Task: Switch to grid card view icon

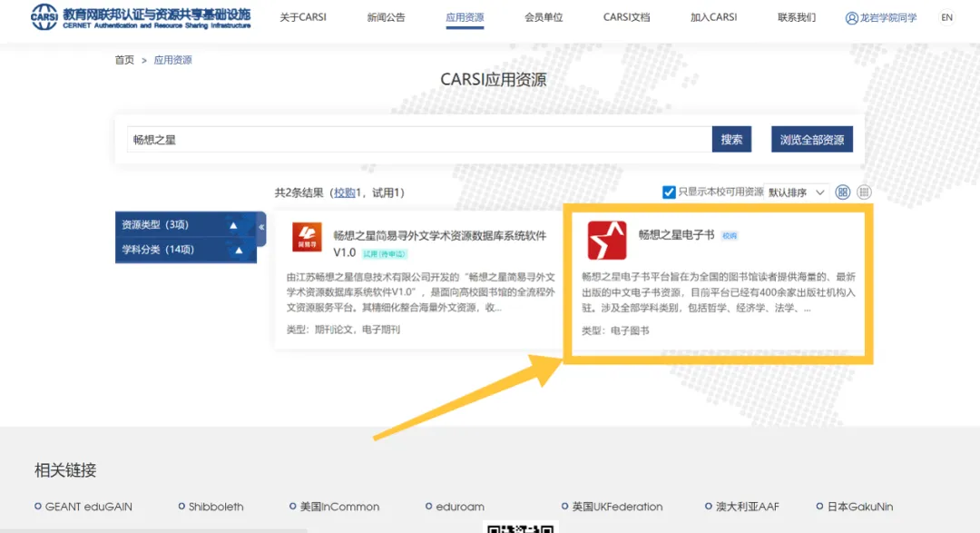Action: coord(842,192)
